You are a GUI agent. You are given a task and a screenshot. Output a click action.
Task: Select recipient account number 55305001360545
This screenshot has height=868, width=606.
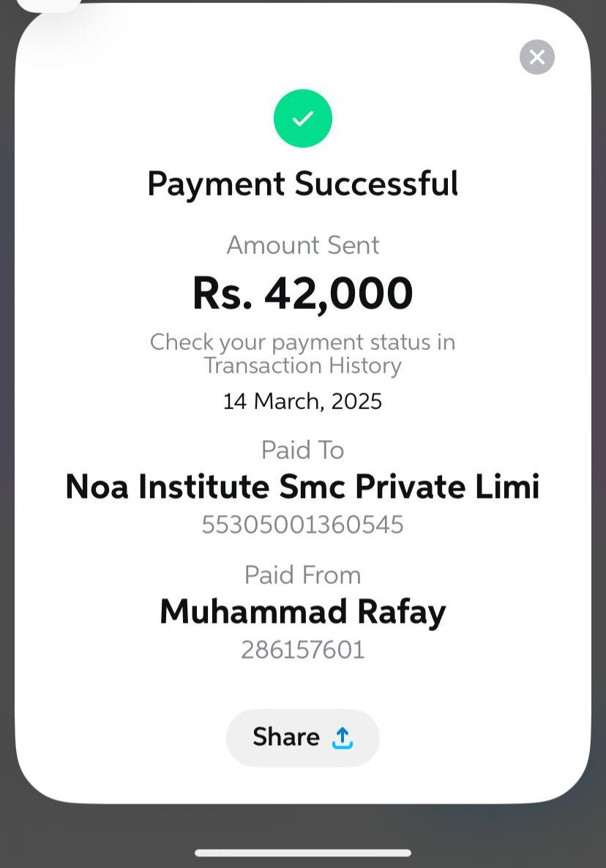303,525
